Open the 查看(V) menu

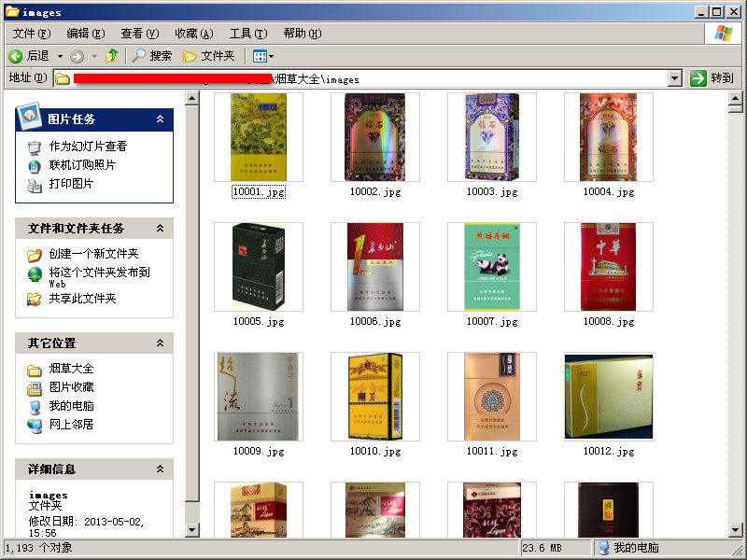[x=139, y=34]
